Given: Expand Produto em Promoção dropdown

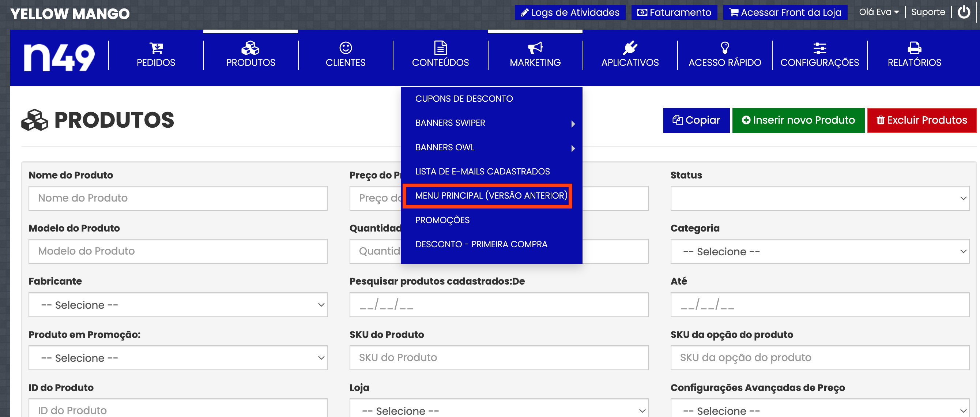Looking at the screenshot, I should [178, 358].
